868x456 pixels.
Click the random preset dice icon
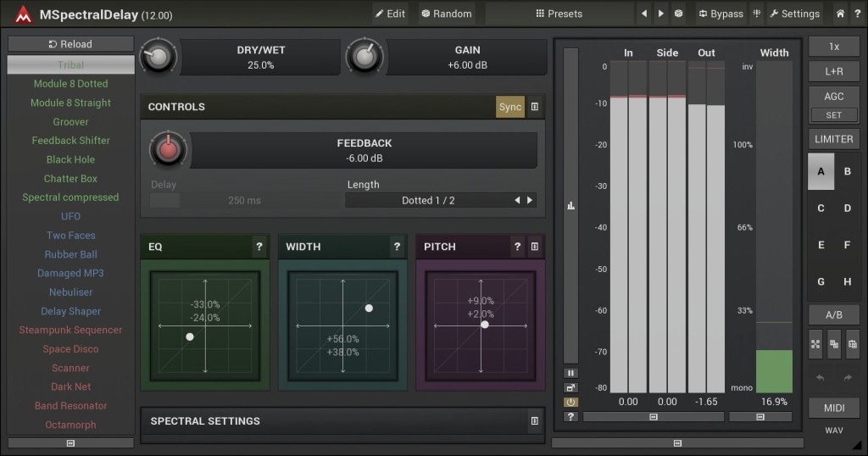click(x=679, y=14)
